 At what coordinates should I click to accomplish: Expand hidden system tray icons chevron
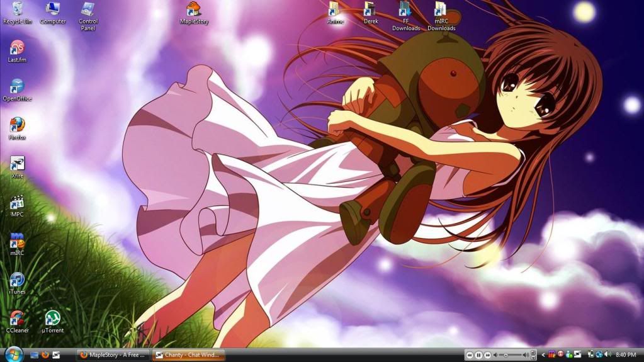click(x=543, y=355)
